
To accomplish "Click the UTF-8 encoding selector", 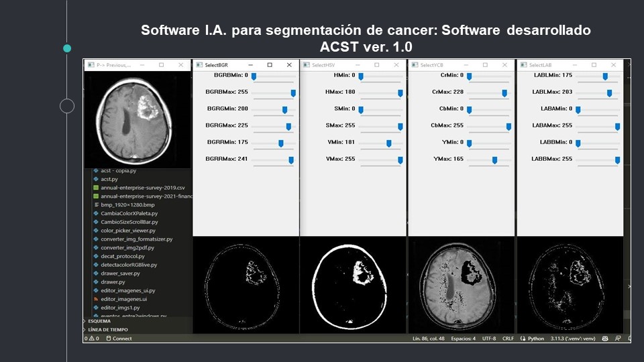I will [x=488, y=339].
